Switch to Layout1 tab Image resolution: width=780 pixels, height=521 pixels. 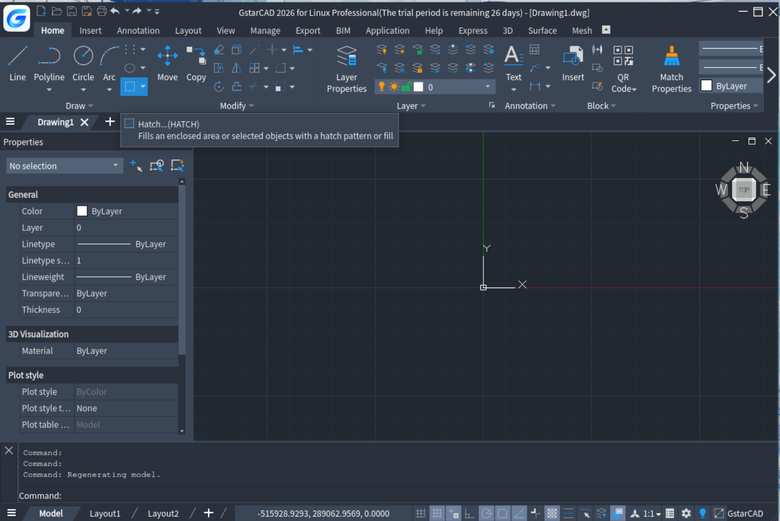coord(104,513)
